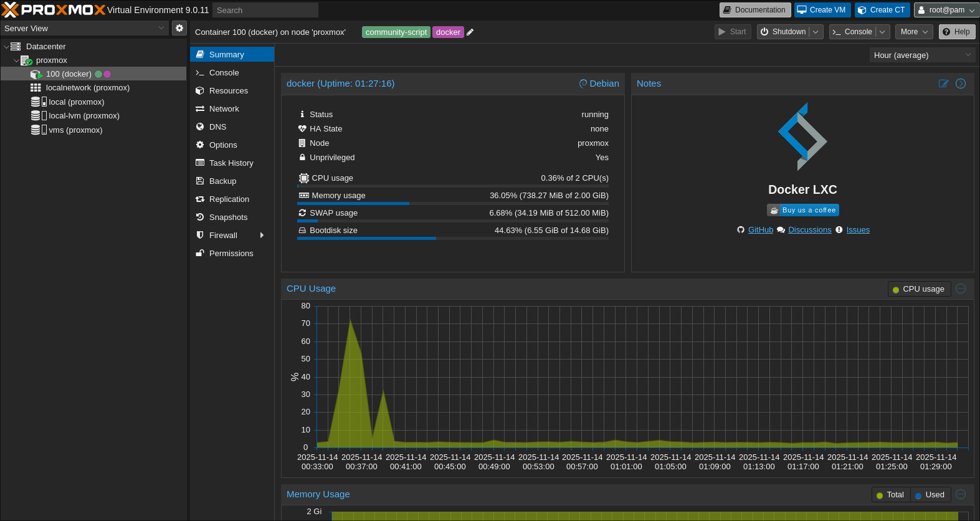Collapse the proxmox node tree arrow
The image size is (980, 521).
16,60
